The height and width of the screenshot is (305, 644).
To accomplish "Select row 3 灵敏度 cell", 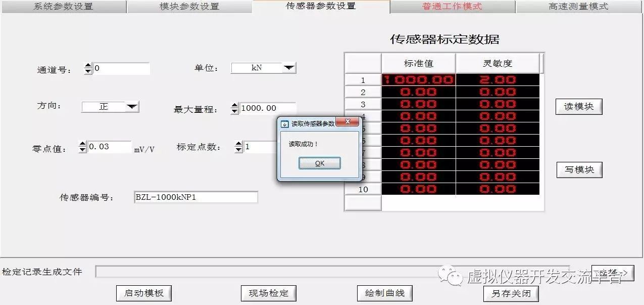I will 498,104.
